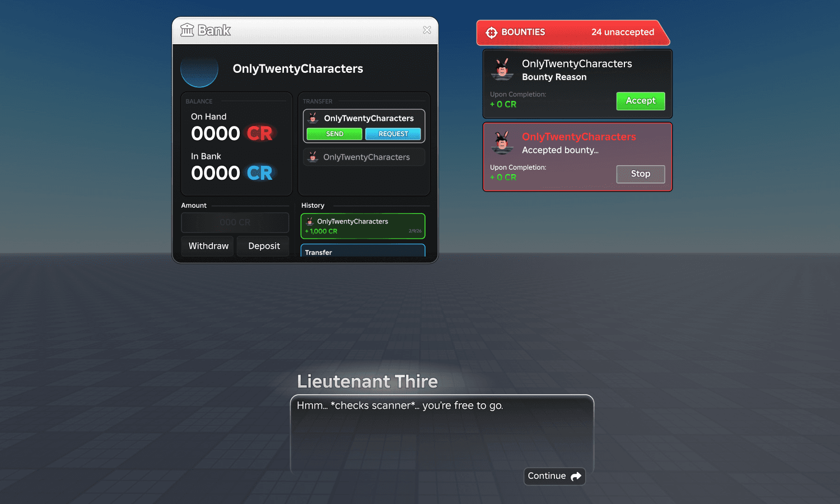Click the dialogue text 'you're free to go'
Screen dimensions: 840x504
coord(463,405)
